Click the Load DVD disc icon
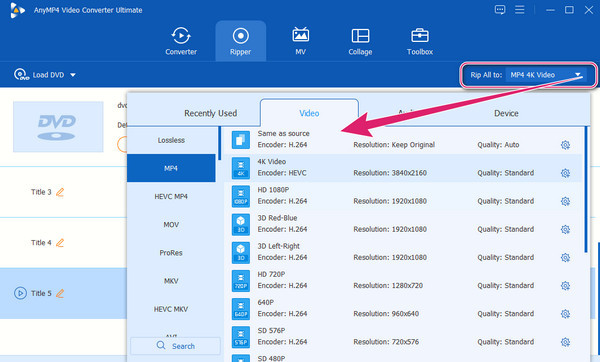Screen dimensions: 600x362 point(21,74)
